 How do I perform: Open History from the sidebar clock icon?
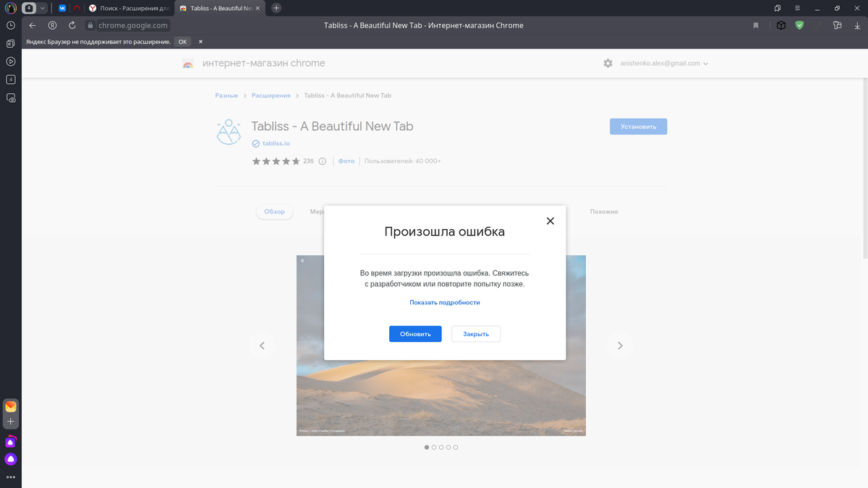[x=11, y=25]
